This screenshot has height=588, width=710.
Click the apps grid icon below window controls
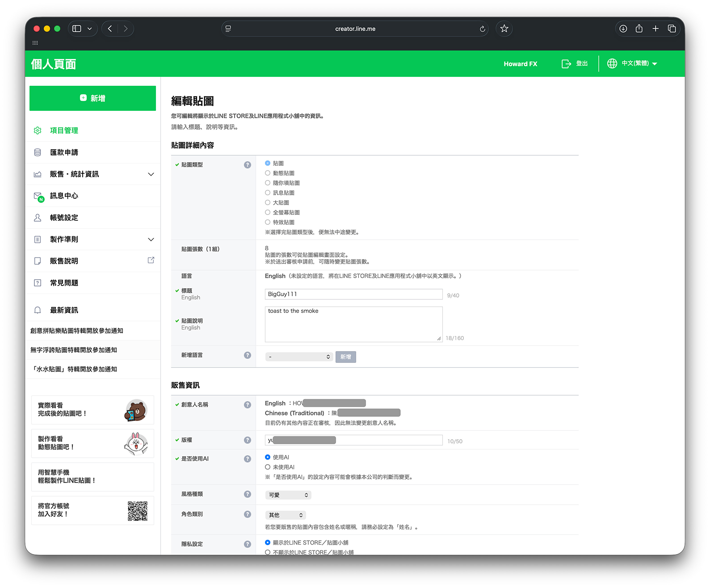[35, 43]
